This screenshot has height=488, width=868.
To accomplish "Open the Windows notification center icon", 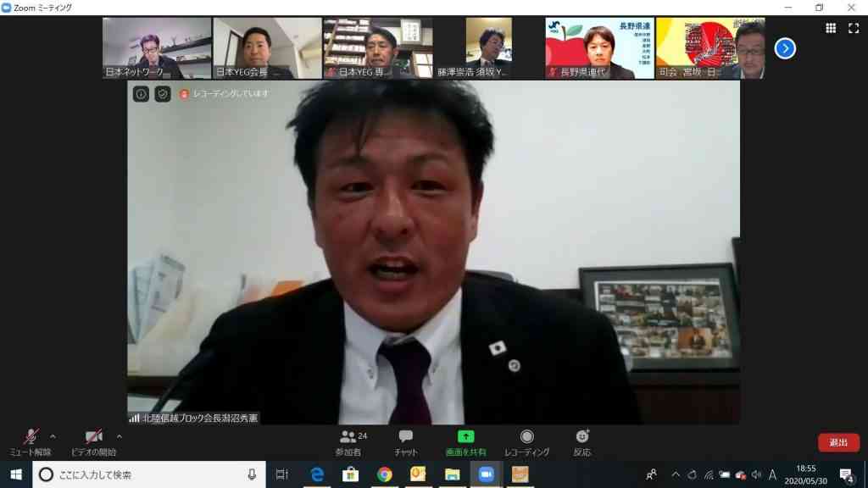I will (847, 474).
